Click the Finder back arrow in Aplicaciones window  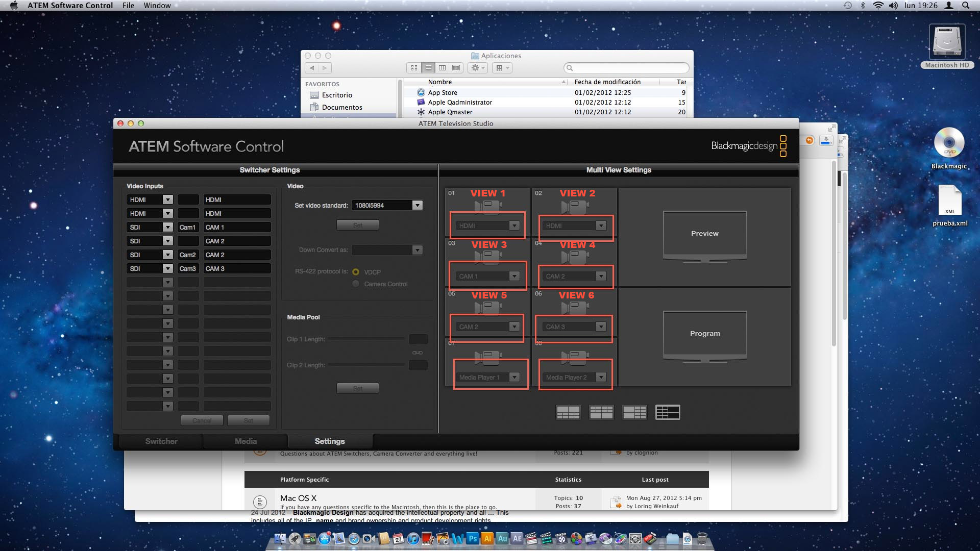pyautogui.click(x=312, y=68)
